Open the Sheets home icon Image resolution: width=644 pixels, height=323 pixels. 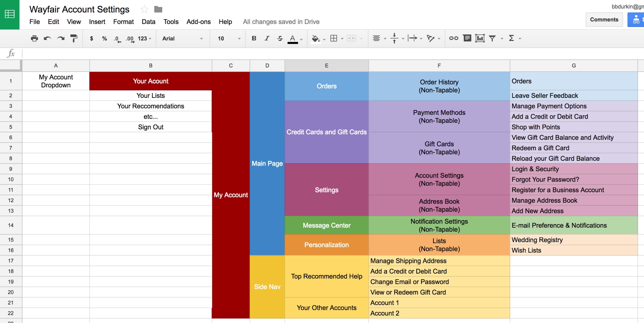pyautogui.click(x=10, y=14)
